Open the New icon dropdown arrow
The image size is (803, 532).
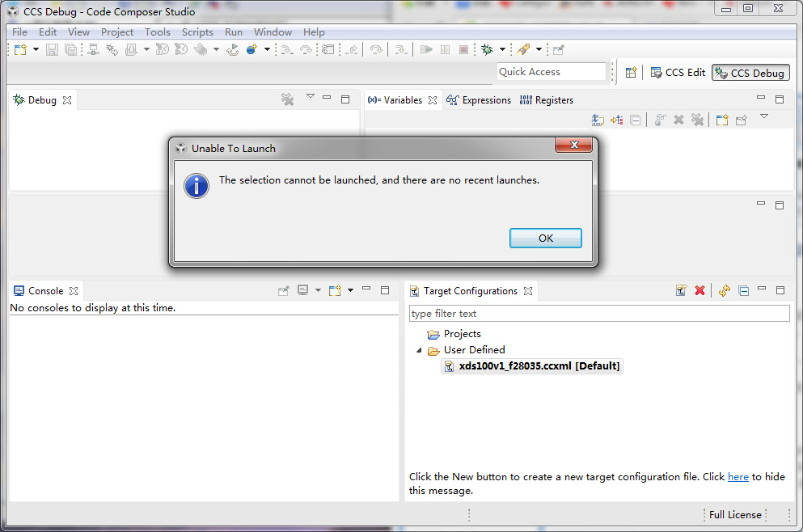(36, 49)
